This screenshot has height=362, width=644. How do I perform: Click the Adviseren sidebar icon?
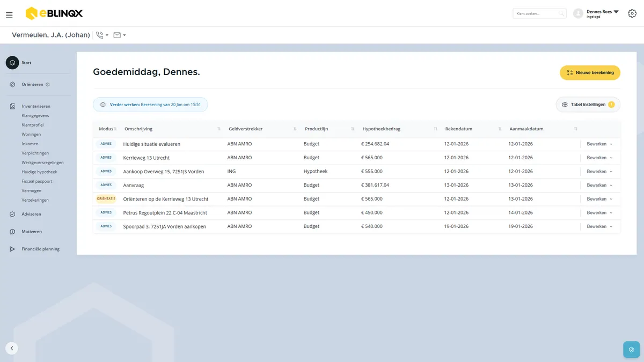point(12,214)
